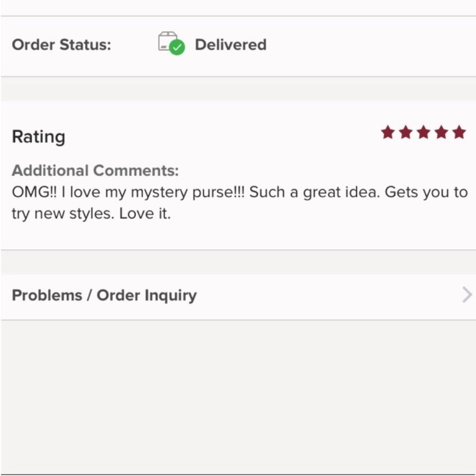Screen dimensions: 476x476
Task: Click the Additional Comments label
Action: pos(95,170)
